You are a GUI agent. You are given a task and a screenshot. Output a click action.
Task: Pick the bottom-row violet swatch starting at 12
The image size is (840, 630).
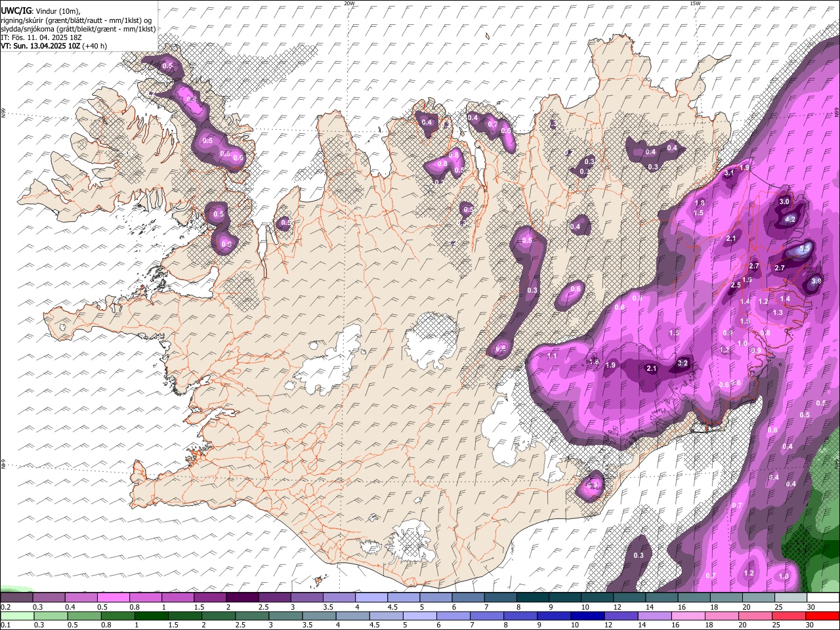(619, 616)
